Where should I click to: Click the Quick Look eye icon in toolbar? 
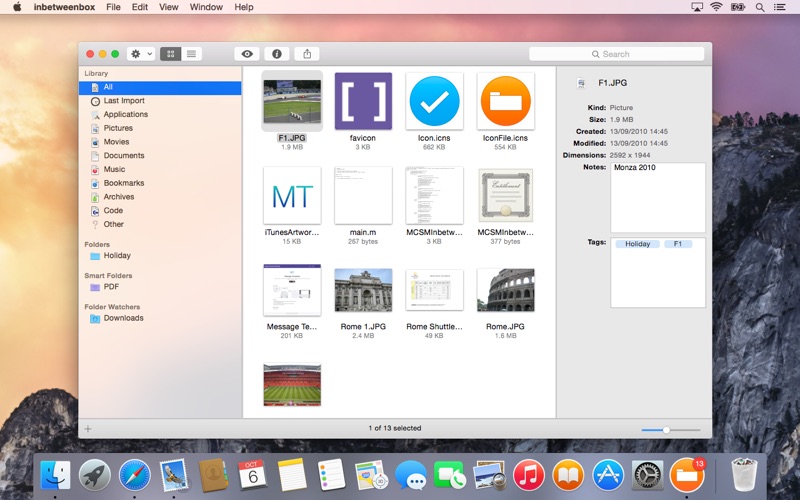pos(246,54)
